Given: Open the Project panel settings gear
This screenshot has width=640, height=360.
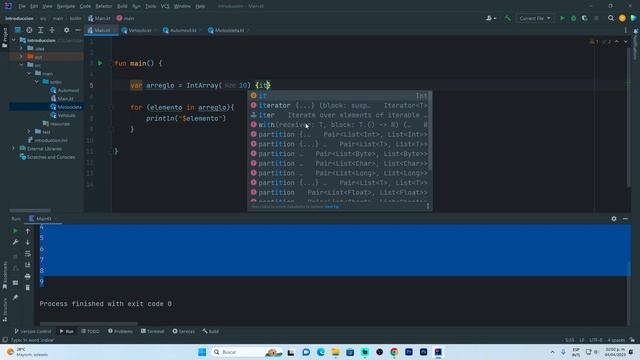Looking at the screenshot, I should tap(67, 30).
